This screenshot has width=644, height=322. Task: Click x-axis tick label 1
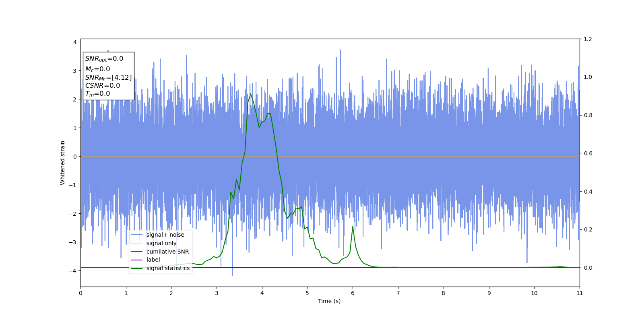tap(126, 293)
